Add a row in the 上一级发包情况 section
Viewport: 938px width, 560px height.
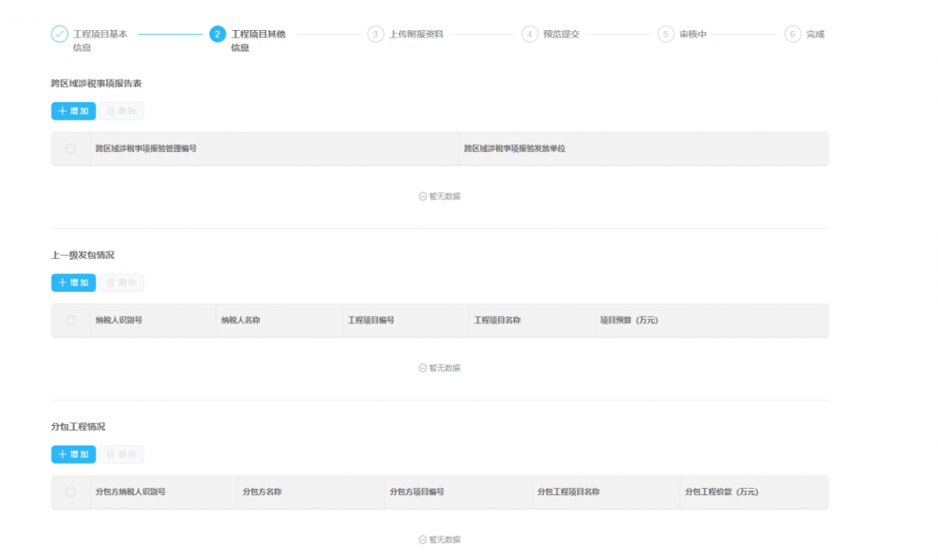click(73, 282)
